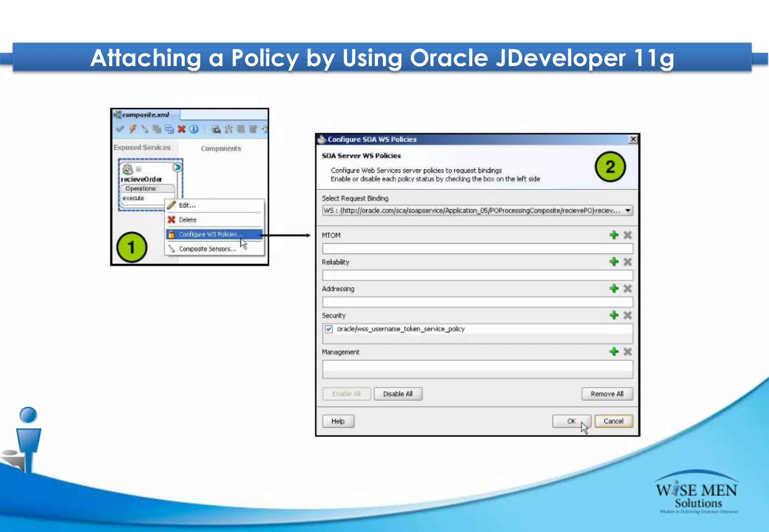This screenshot has width=769, height=532.
Task: Click the blue info toolbar icon
Action: point(194,129)
